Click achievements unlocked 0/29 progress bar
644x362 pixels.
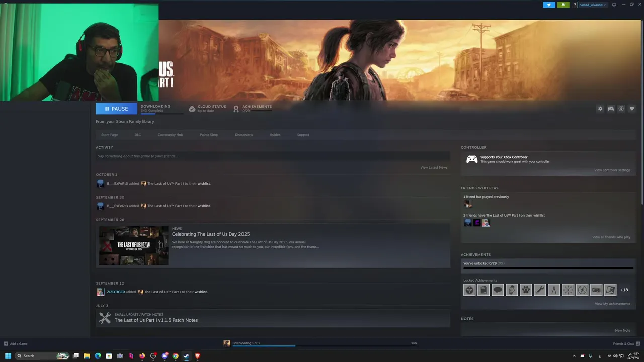pos(548,268)
